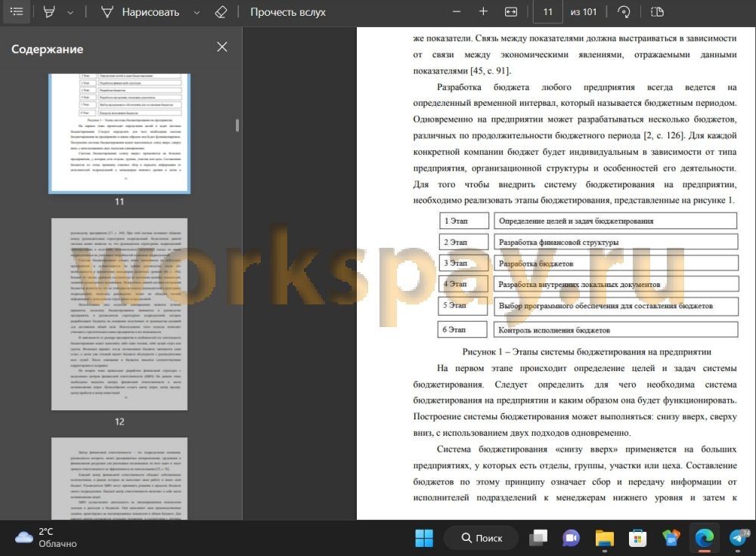Toggle page view layout icon
The height and width of the screenshot is (556, 756).
click(657, 12)
